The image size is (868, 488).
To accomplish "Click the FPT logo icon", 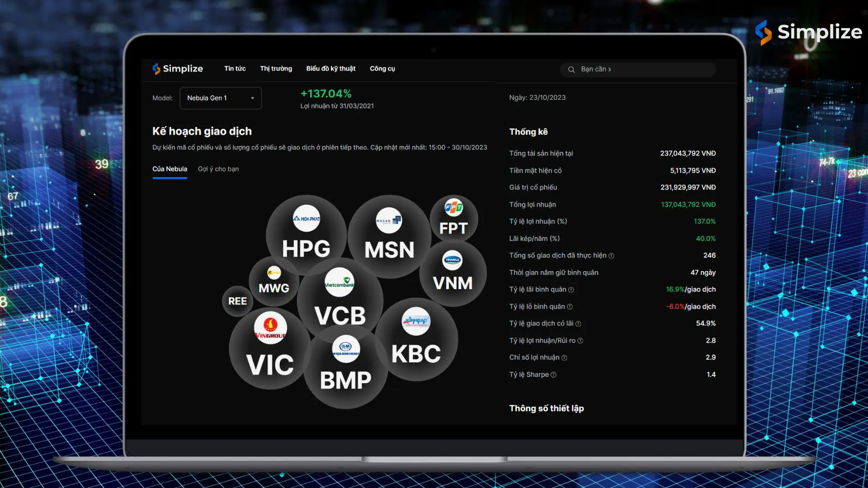I will (x=453, y=207).
